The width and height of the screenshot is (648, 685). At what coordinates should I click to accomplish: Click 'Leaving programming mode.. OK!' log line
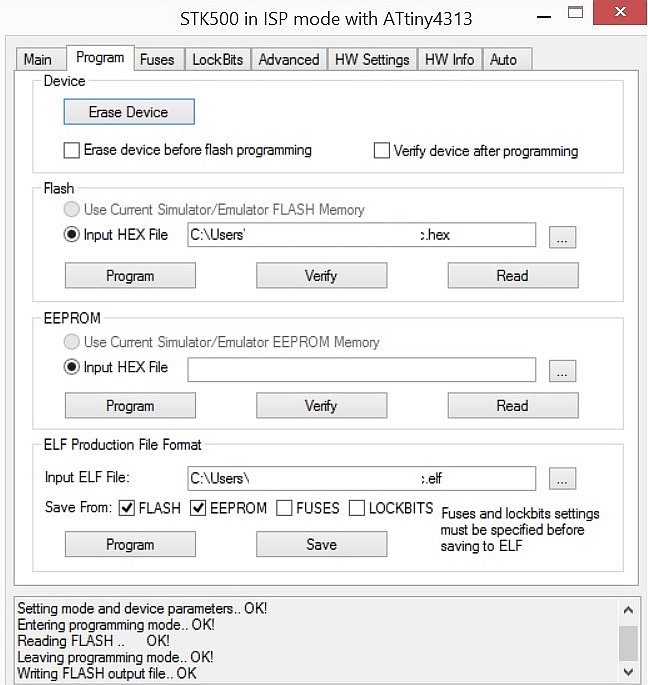[x=115, y=657]
